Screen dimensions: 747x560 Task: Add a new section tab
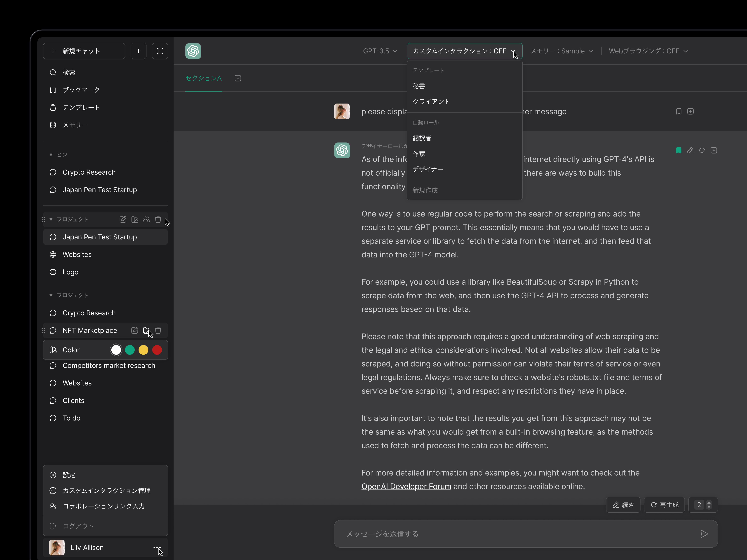coord(238,78)
